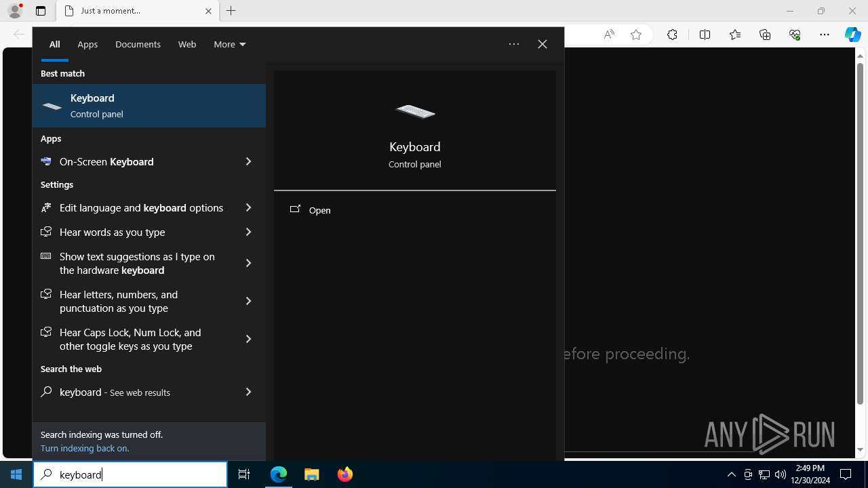Show hidden system tray icons
Viewport: 868px width, 488px height.
(x=731, y=474)
